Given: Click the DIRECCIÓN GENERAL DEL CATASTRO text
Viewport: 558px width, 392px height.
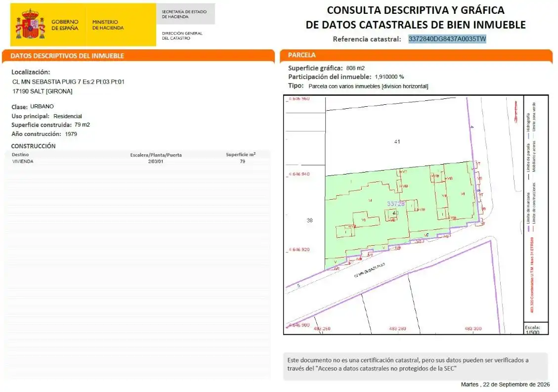Looking at the screenshot, I should pyautogui.click(x=182, y=36).
